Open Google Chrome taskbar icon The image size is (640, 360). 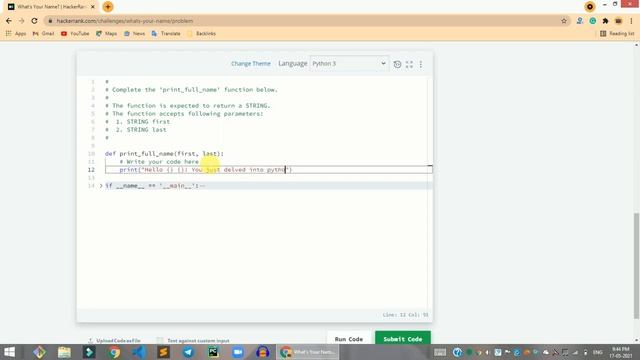[x=114, y=352]
